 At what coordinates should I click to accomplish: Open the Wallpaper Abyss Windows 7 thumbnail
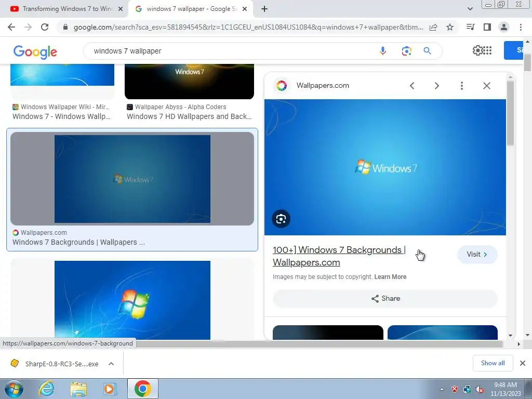[x=189, y=82]
